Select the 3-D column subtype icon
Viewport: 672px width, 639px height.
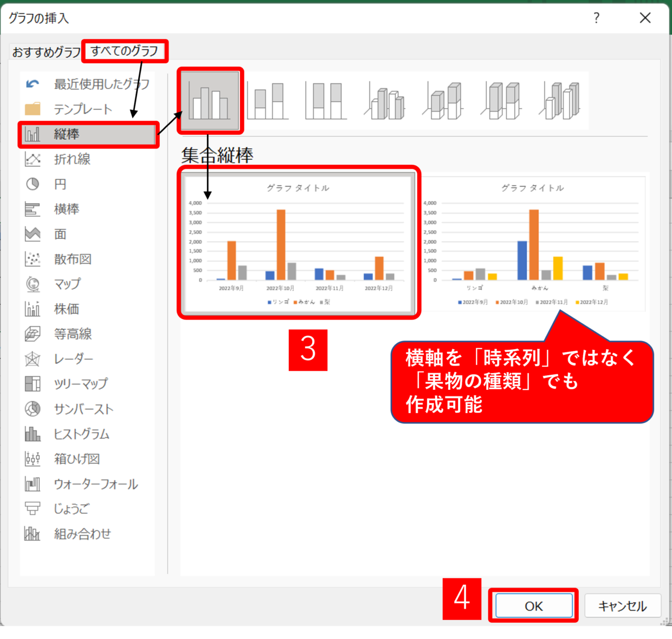(560, 101)
